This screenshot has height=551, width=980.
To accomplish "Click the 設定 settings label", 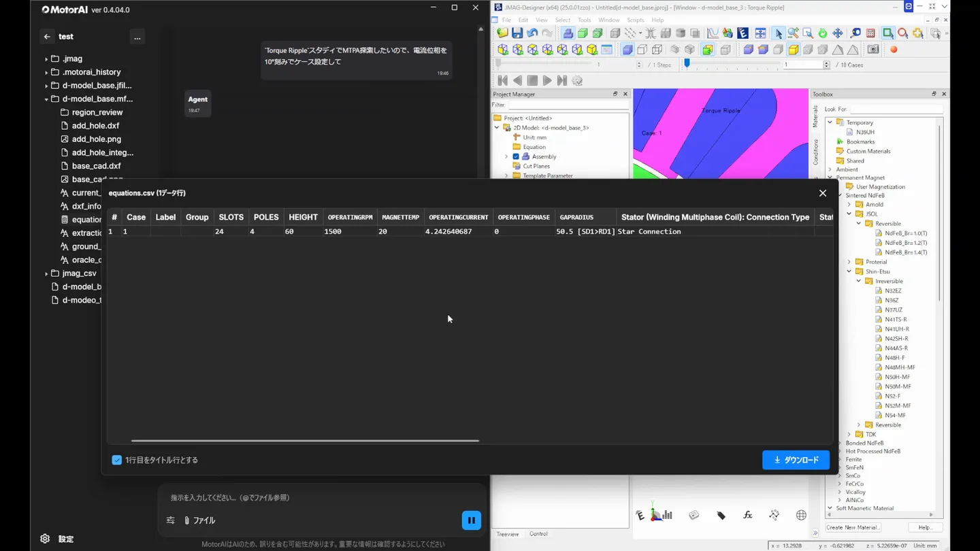I will [66, 539].
